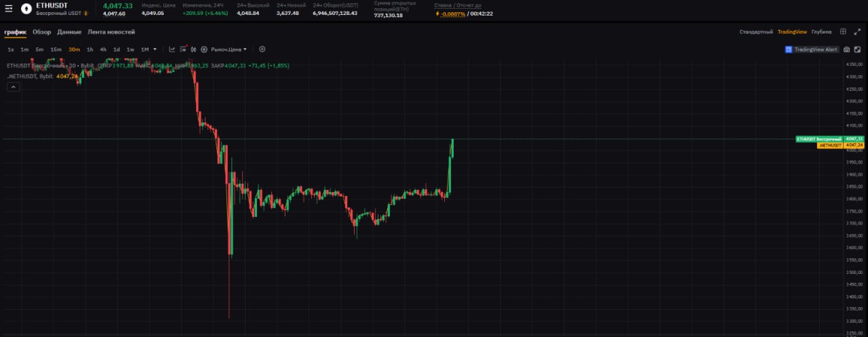Click the TradingView Alert button
868x337 pixels.
click(x=811, y=49)
